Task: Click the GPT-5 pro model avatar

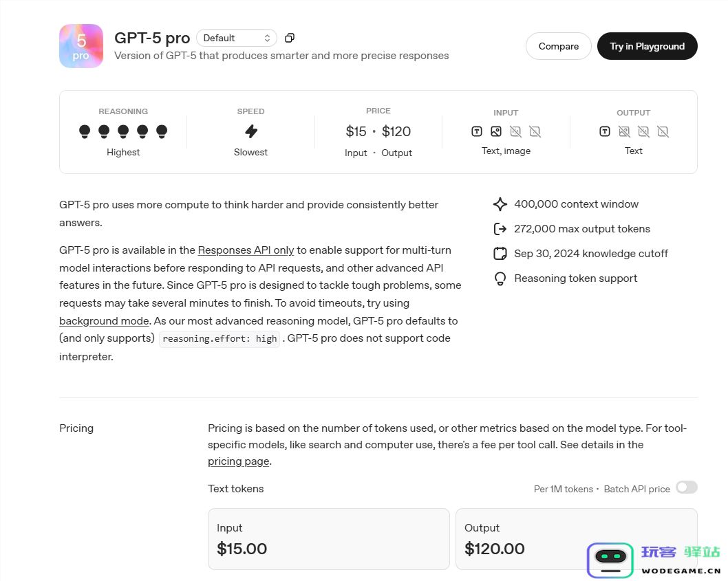Action: [x=81, y=46]
